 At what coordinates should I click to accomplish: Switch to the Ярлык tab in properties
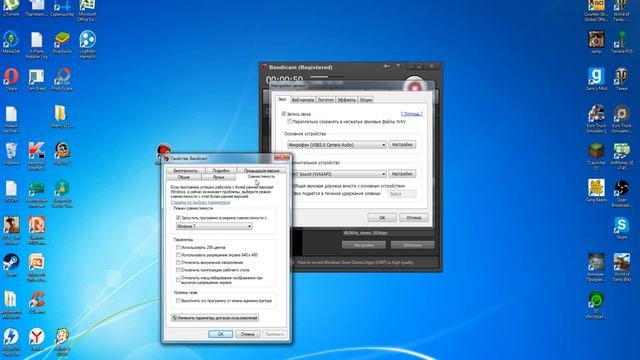point(218,177)
